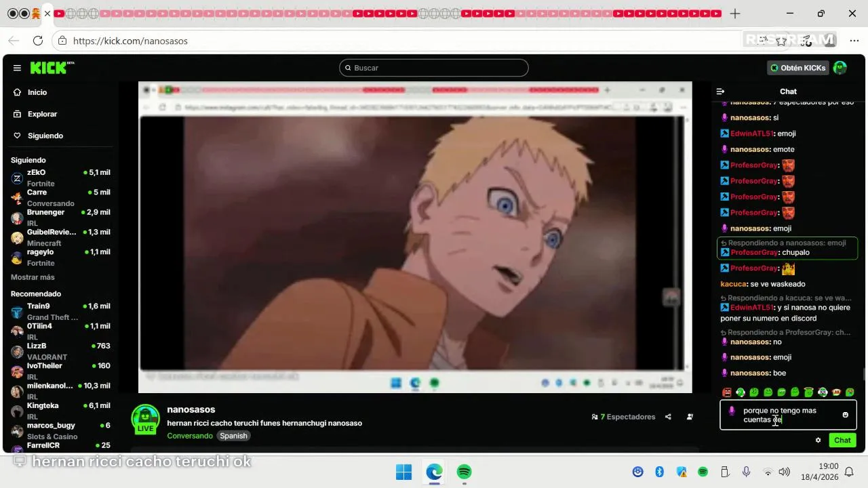
Task: Collapse the Chat panel with arrow icon
Action: coord(720,91)
